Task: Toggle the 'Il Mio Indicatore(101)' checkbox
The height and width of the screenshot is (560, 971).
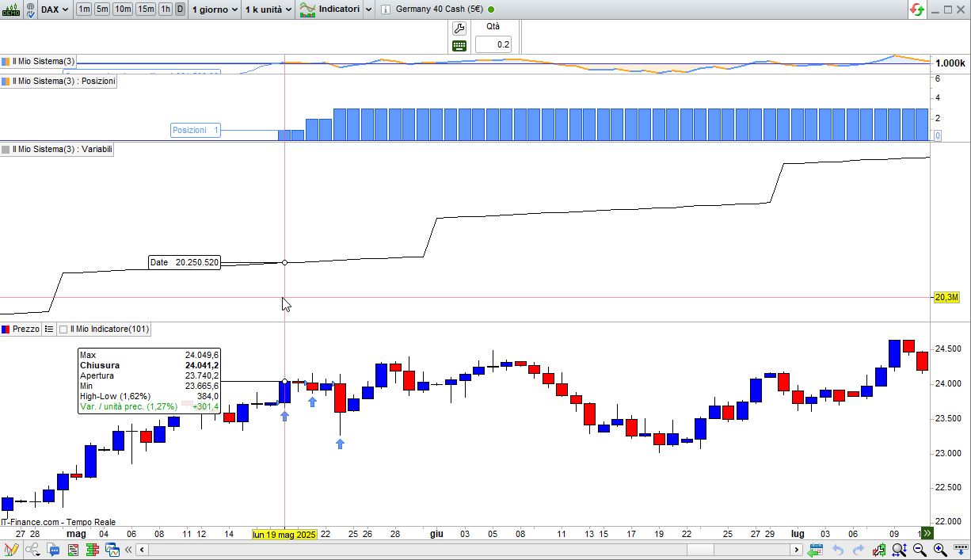Action: (x=63, y=330)
